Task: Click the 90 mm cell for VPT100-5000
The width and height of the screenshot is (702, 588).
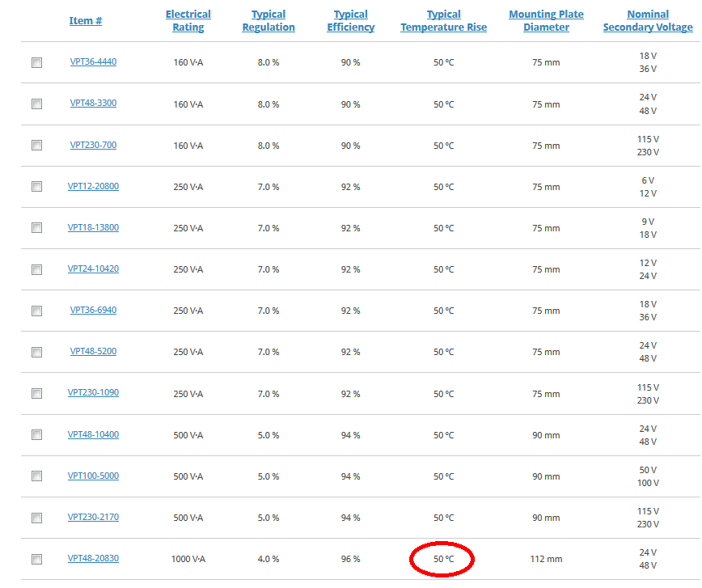Action: coord(546,476)
